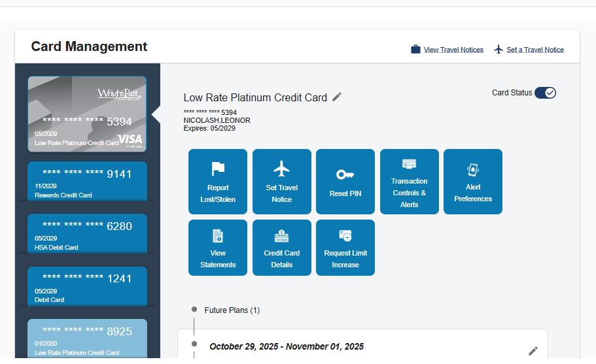
Task: Click the Low Rate Platinum Credit Card title
Action: (x=255, y=97)
